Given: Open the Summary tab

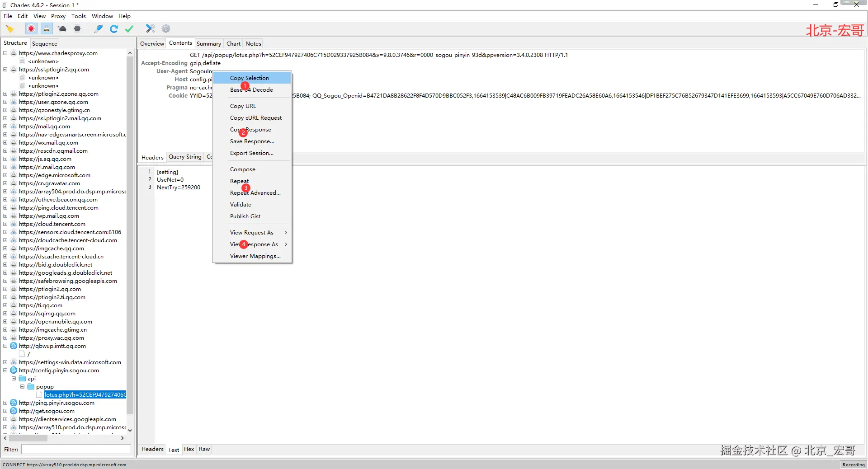Looking at the screenshot, I should click(209, 44).
